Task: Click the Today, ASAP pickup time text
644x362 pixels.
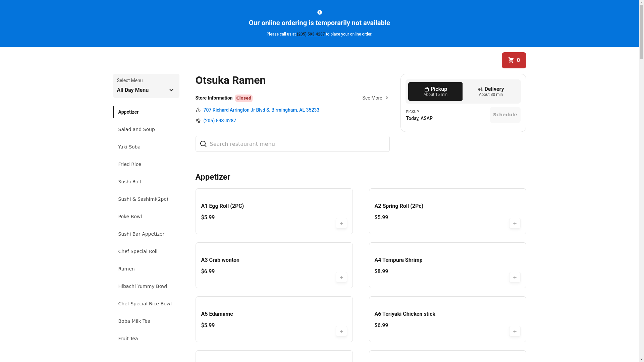Action: [x=419, y=118]
